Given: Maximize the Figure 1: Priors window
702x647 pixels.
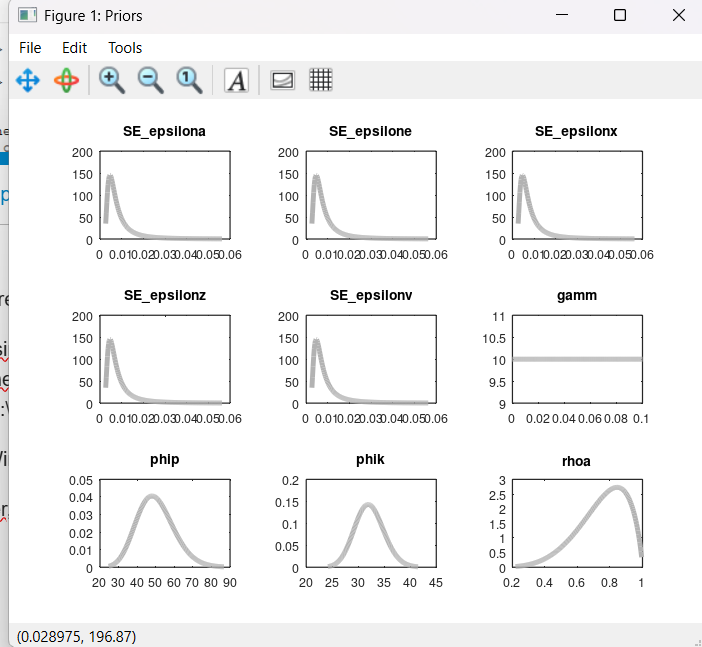Looking at the screenshot, I should pyautogui.click(x=619, y=15).
